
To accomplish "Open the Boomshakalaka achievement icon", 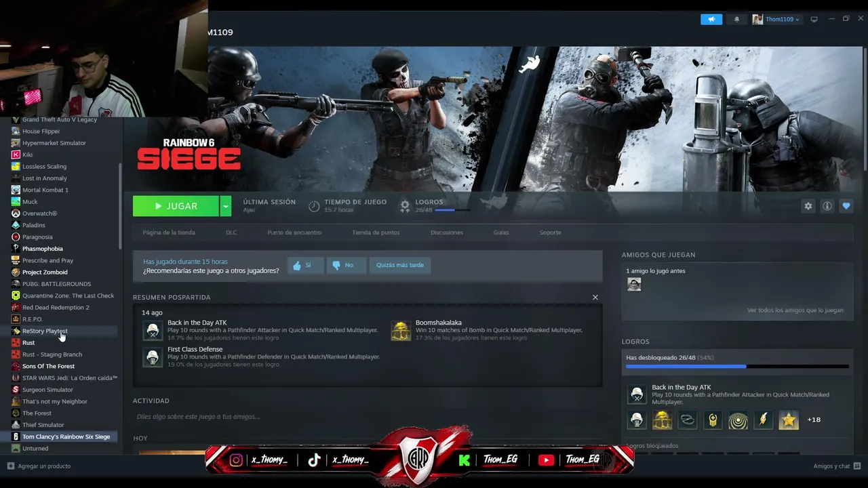I will click(401, 330).
